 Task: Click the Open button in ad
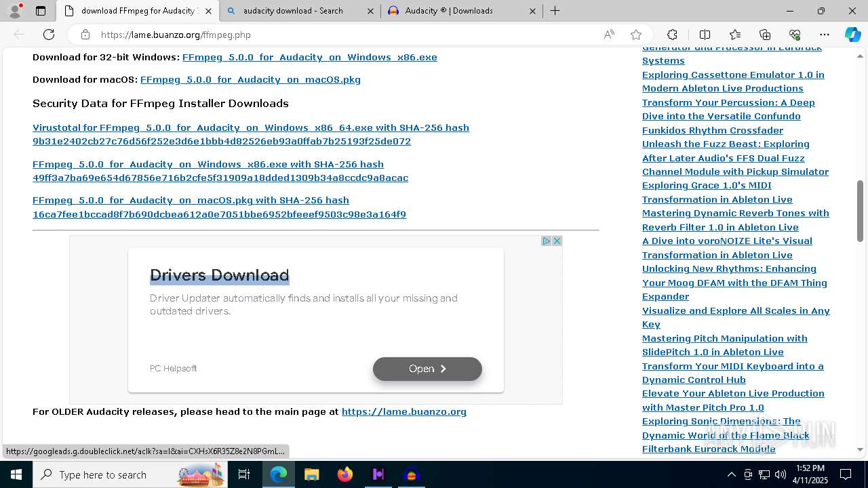coord(427,369)
